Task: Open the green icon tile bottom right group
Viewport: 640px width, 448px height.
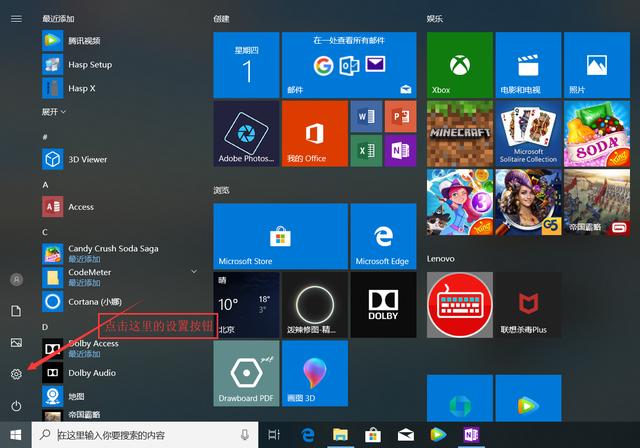Action: [x=460, y=398]
